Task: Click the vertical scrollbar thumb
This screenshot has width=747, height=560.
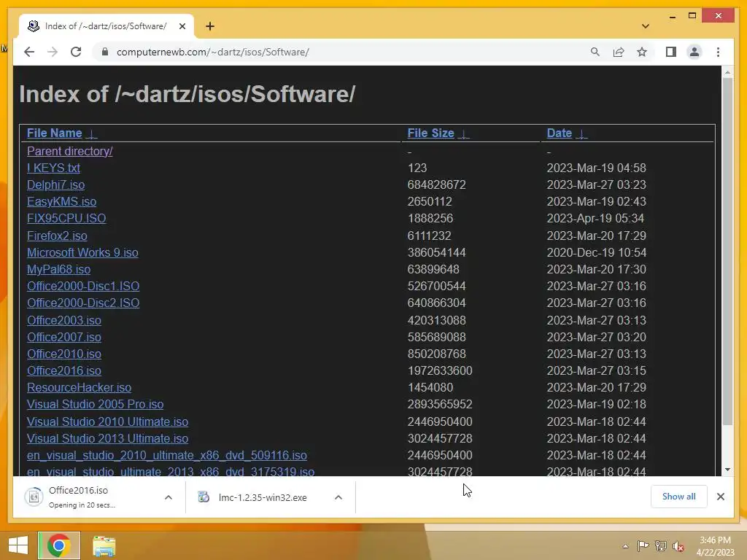Action: point(727,252)
